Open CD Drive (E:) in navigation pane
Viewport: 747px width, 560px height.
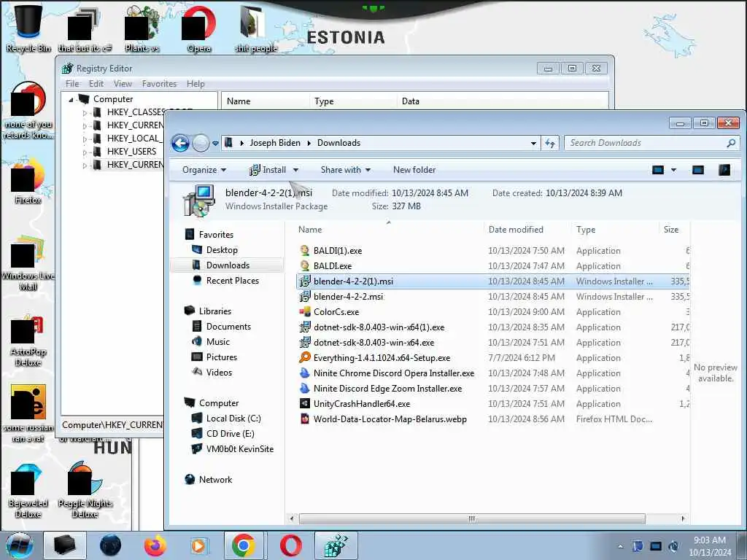click(x=230, y=434)
